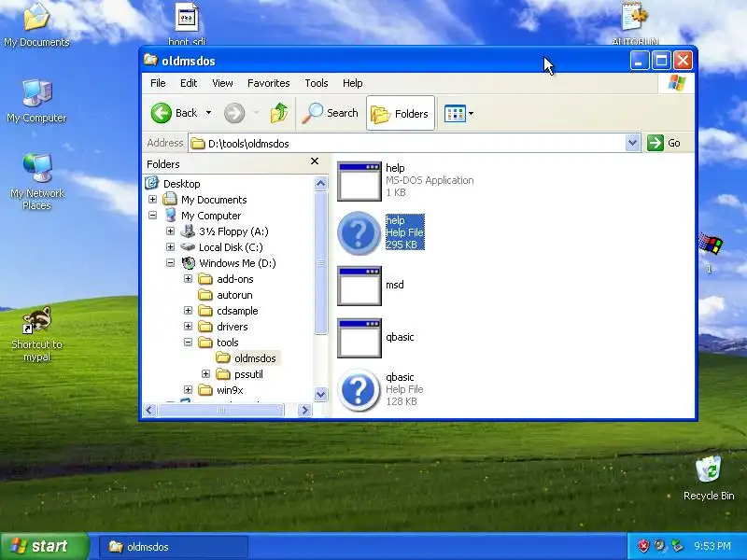Close the Folders pane
The image size is (747, 560).
pyautogui.click(x=315, y=161)
